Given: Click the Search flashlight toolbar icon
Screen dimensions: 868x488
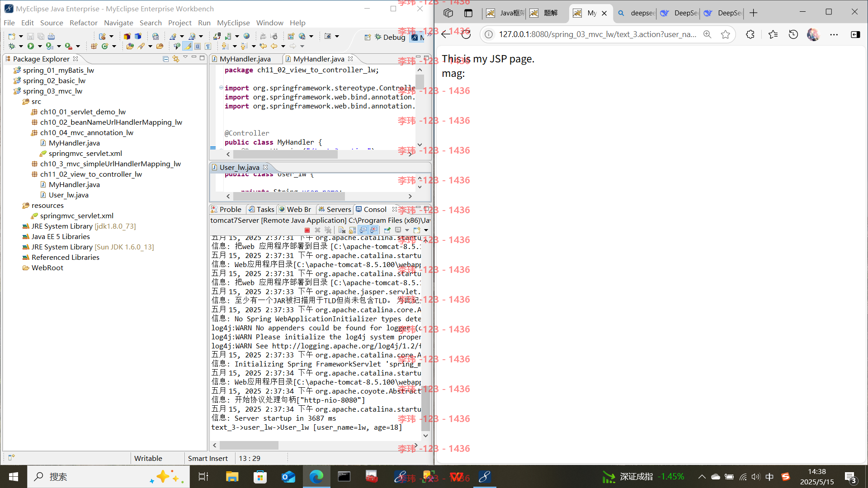Looking at the screenshot, I should (142, 46).
